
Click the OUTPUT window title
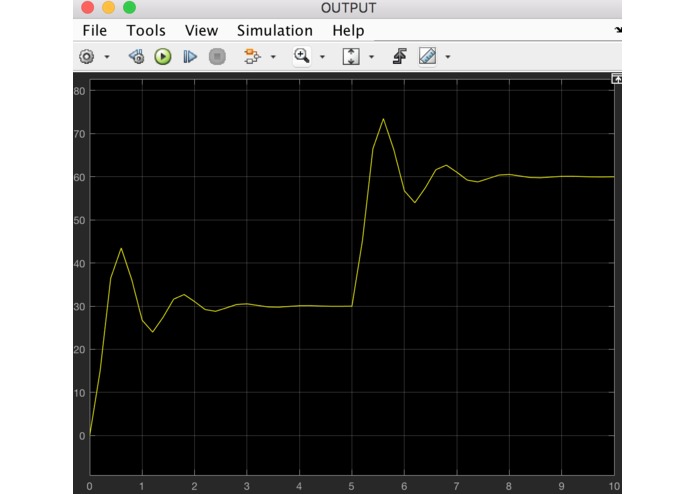348,8
